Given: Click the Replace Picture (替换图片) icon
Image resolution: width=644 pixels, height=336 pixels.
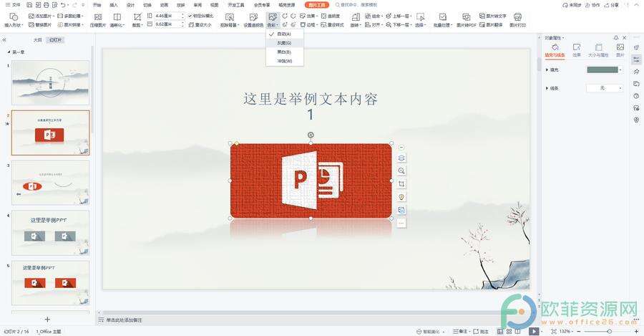Looking at the screenshot, I should point(31,24).
